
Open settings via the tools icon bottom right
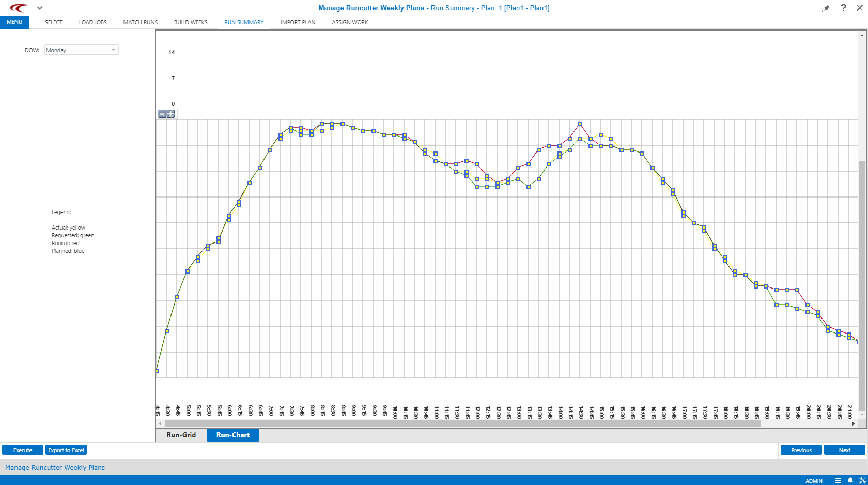(x=862, y=480)
